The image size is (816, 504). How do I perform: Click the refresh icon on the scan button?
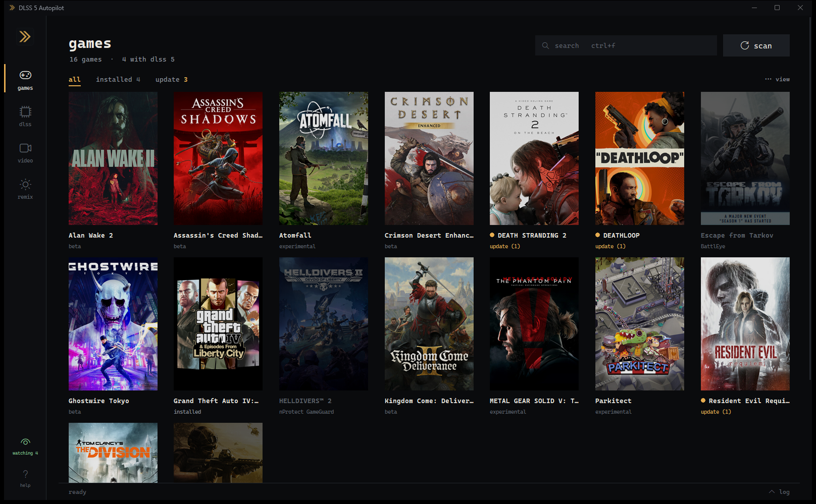pyautogui.click(x=744, y=45)
